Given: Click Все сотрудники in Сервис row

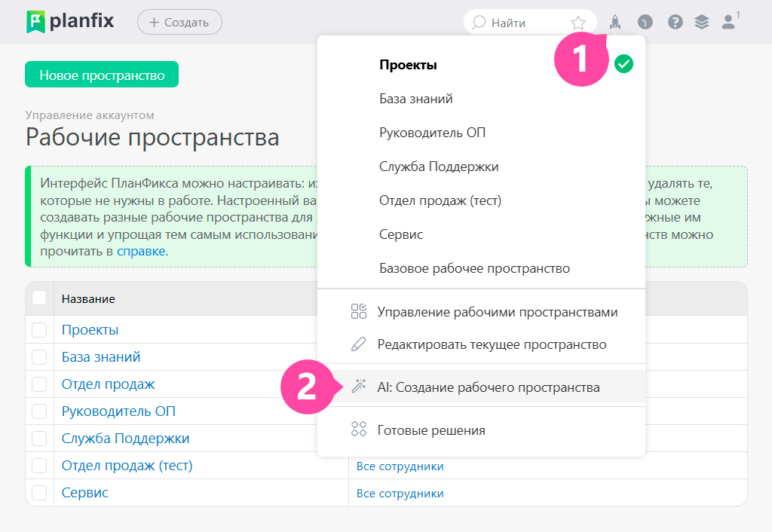Looking at the screenshot, I should (400, 494).
